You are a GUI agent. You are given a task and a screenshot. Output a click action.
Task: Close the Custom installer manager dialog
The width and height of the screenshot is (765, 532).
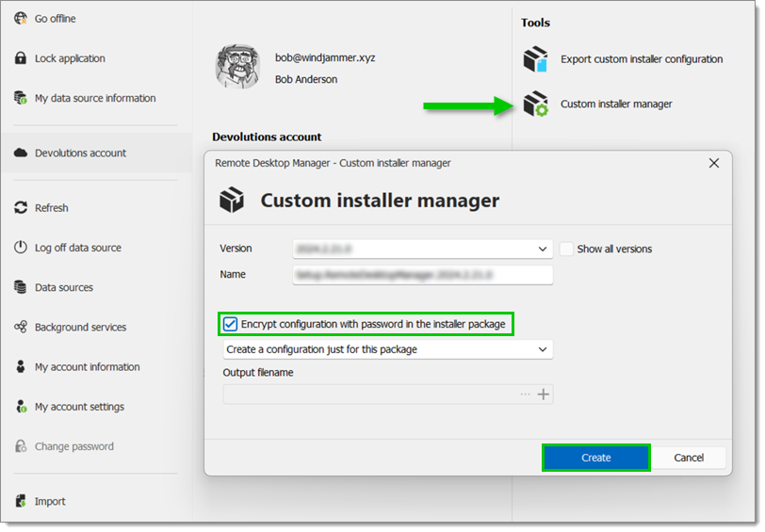click(714, 163)
